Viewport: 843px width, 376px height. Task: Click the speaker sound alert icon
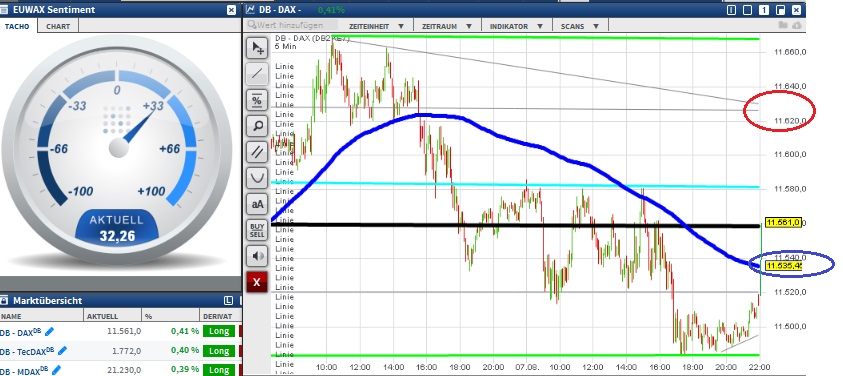tap(257, 256)
